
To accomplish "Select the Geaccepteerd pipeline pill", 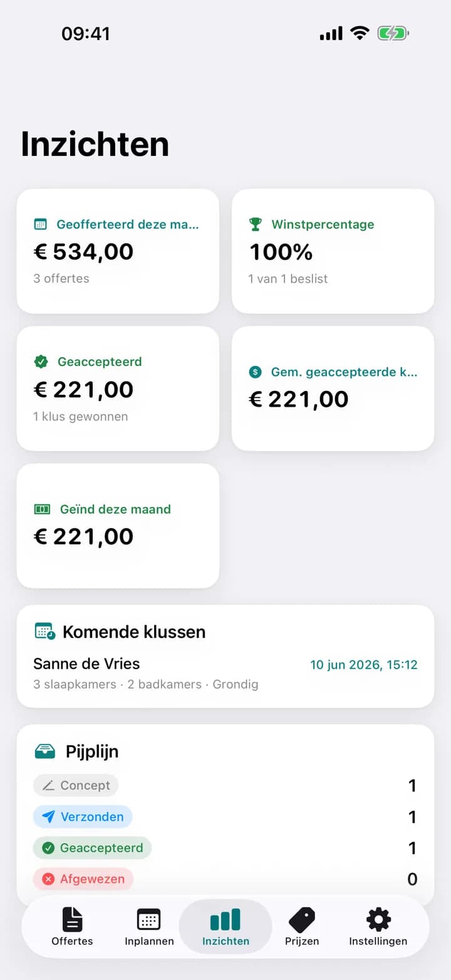I will click(x=92, y=848).
